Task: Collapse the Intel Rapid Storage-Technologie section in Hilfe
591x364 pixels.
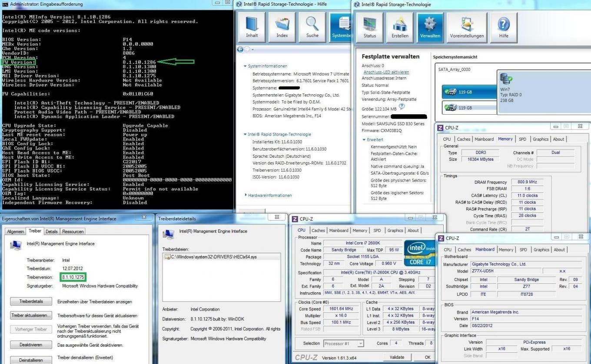Action: coord(245,135)
